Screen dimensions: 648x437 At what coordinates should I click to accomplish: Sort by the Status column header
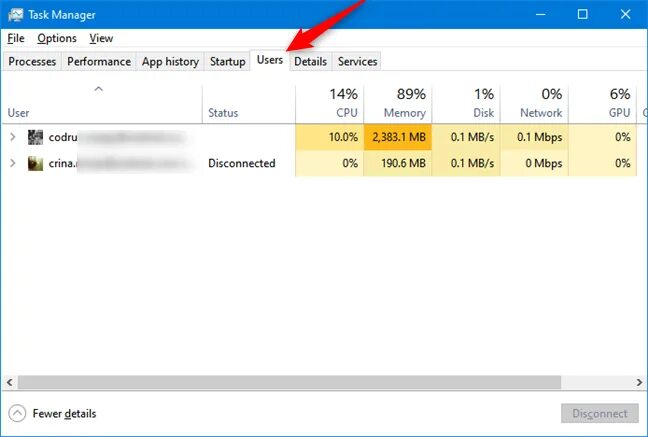pyautogui.click(x=249, y=104)
